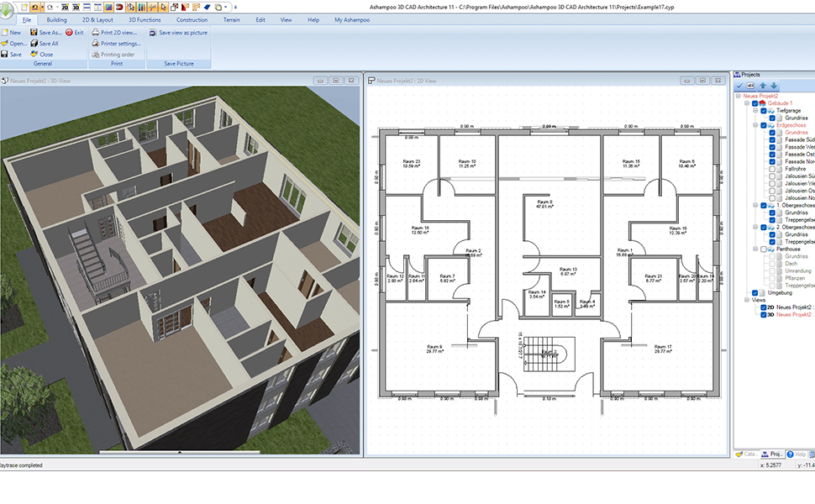
Task: Open the Building ribbon tab
Action: point(57,19)
